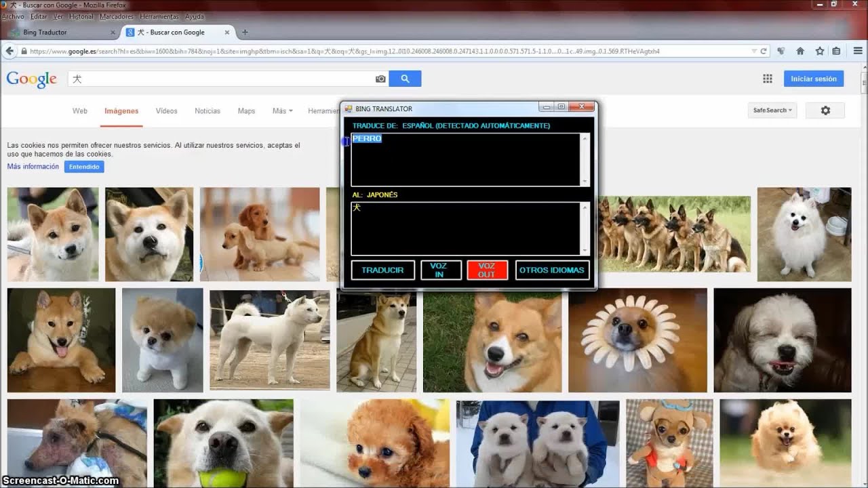The width and height of the screenshot is (868, 488).
Task: Click red VOZ OUT button
Action: pyautogui.click(x=487, y=270)
